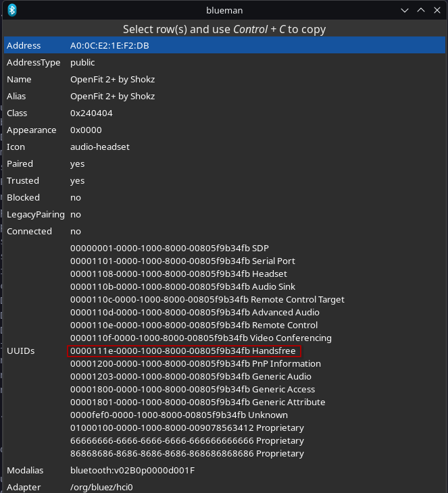The width and height of the screenshot is (448, 493).
Task: Select the Address row A0:0C:E2:1E:F2:DB
Action: (x=224, y=45)
